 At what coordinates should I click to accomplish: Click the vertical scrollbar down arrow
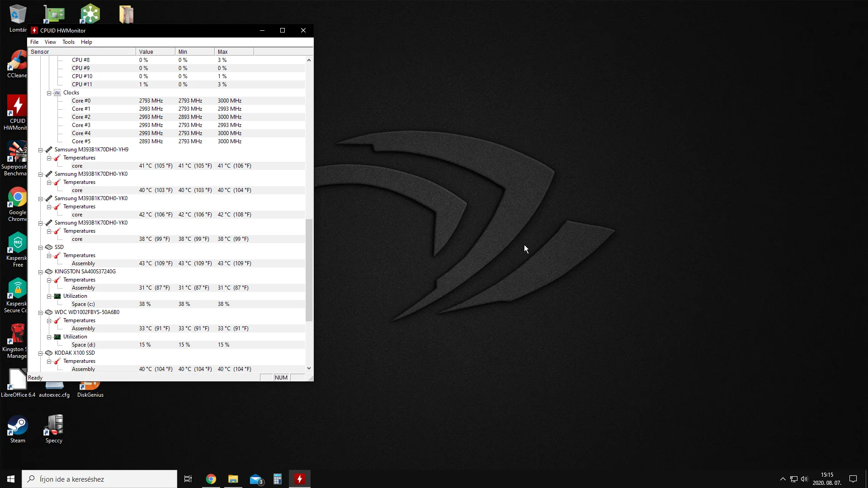[x=309, y=368]
